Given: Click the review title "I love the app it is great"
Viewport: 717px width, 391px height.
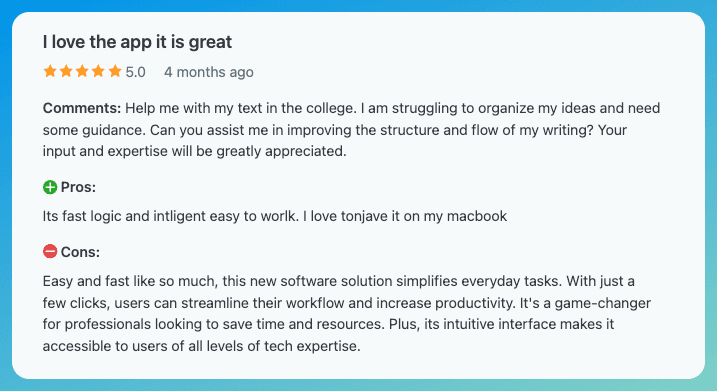Looking at the screenshot, I should [138, 42].
